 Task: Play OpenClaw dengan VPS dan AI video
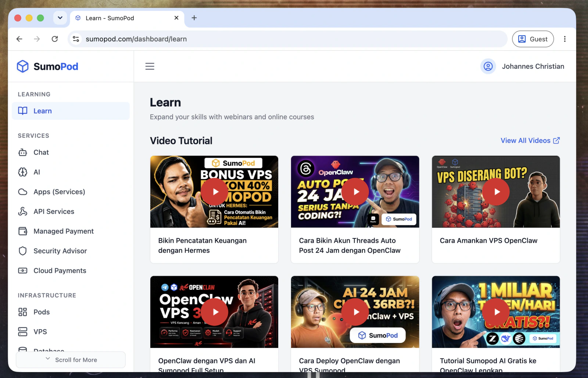coord(215,312)
